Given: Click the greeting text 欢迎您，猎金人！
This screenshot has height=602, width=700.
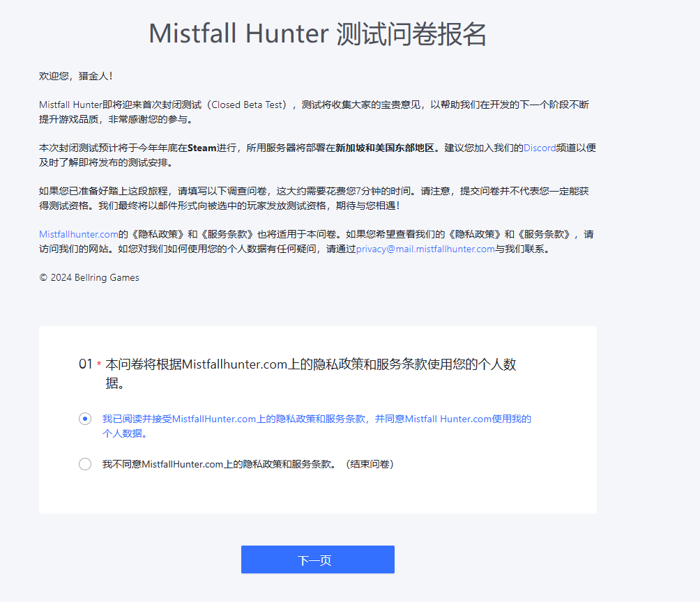Looking at the screenshot, I should pos(76,76).
